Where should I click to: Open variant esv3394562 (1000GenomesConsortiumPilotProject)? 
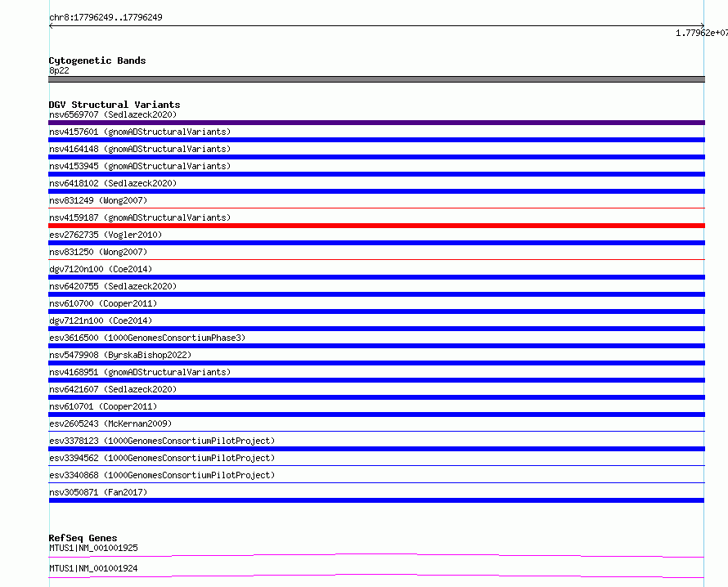(x=162, y=458)
